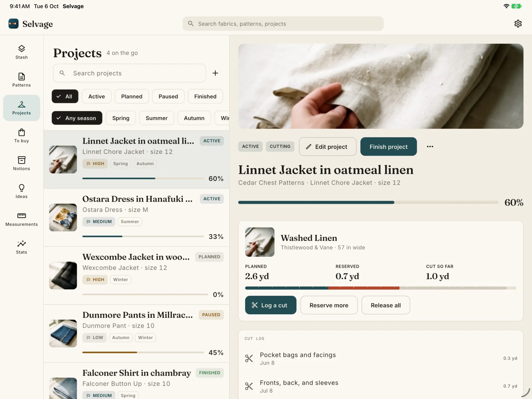Open the Notions section in sidebar
Image resolution: width=532 pixels, height=399 pixels.
[22, 164]
